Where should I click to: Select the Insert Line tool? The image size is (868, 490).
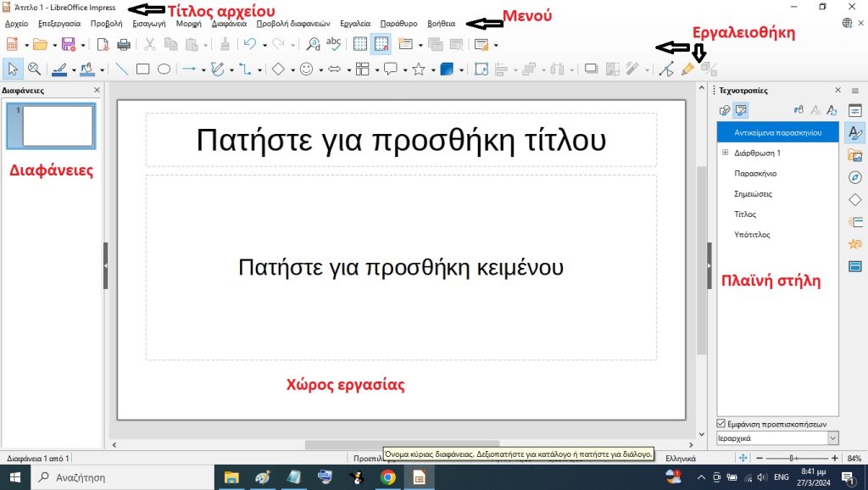tap(122, 70)
